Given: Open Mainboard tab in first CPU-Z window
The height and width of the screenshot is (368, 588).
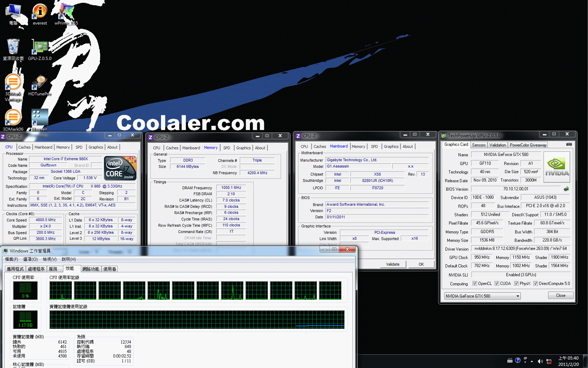Looking at the screenshot, I should tap(43, 147).
